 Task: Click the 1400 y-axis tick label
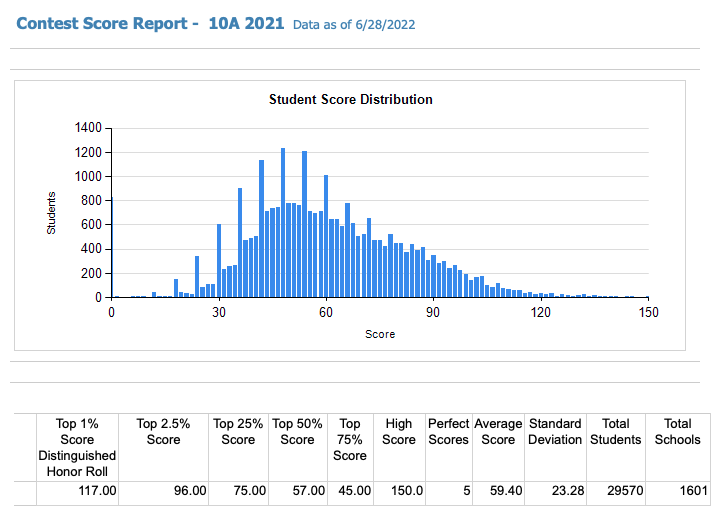88,128
